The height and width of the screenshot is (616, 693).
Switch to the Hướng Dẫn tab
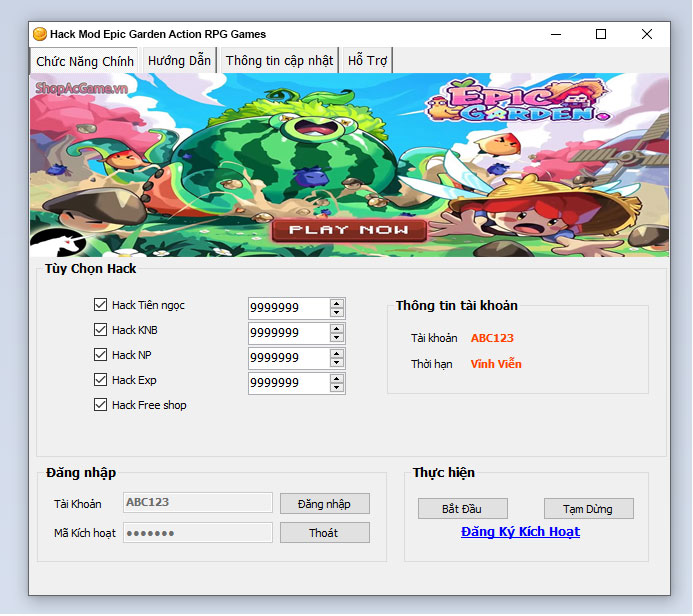pyautogui.click(x=179, y=61)
